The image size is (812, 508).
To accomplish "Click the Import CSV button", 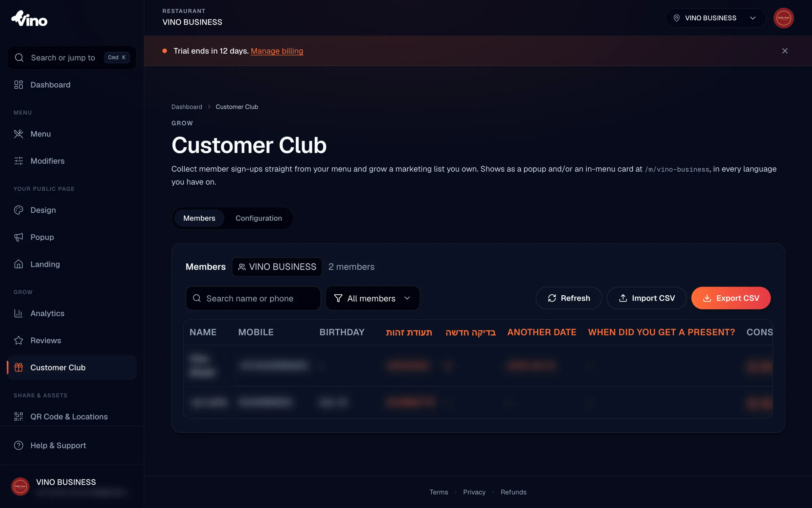I will point(647,298).
